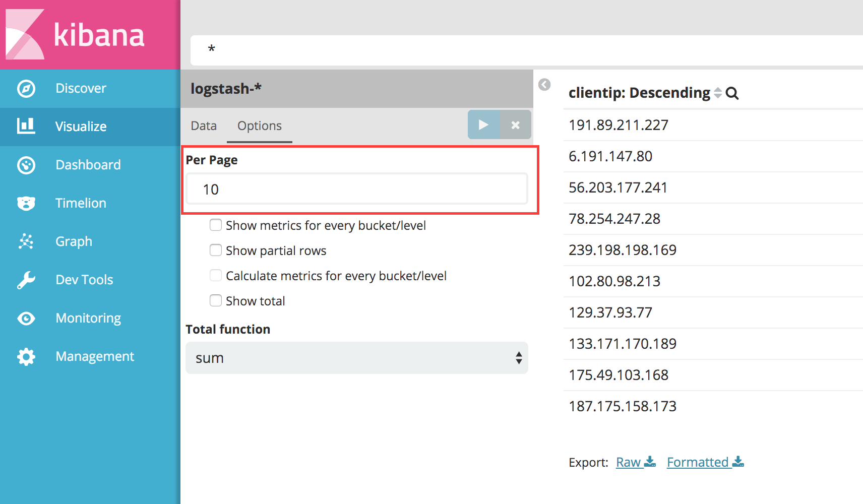Click the clientip: Descending column header
The image size is (863, 504).
(639, 93)
